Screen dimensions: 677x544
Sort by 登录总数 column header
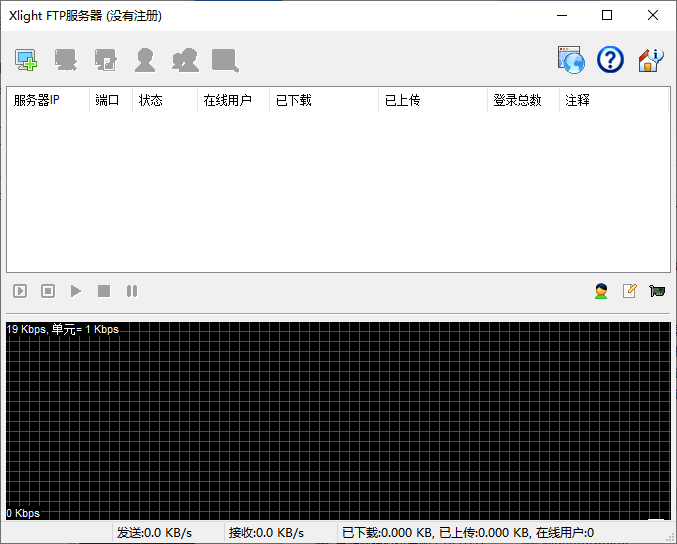[523, 100]
